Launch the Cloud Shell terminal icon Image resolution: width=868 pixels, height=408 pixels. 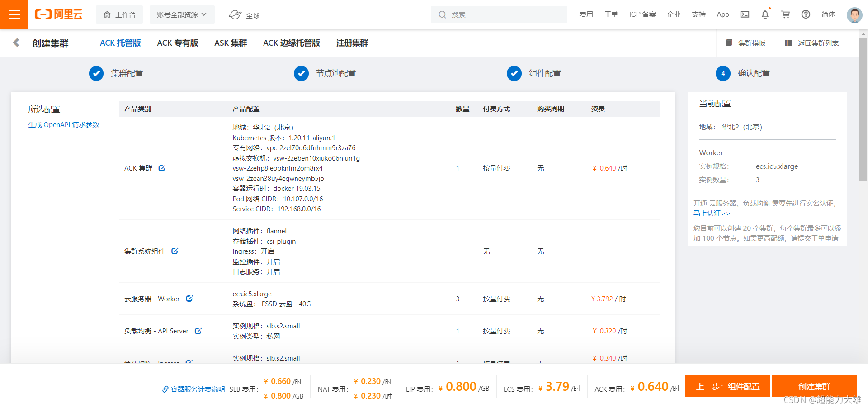pos(745,14)
